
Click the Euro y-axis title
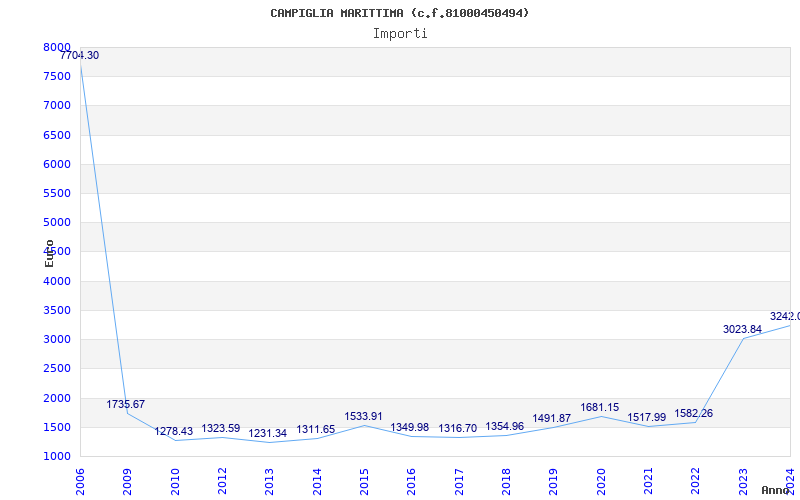tap(49, 254)
